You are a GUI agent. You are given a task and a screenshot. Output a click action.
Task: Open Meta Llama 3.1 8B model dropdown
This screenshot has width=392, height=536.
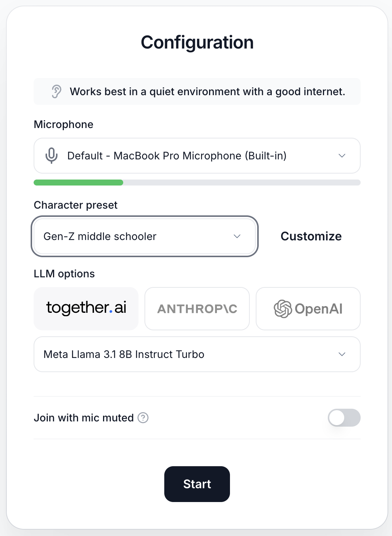[197, 354]
